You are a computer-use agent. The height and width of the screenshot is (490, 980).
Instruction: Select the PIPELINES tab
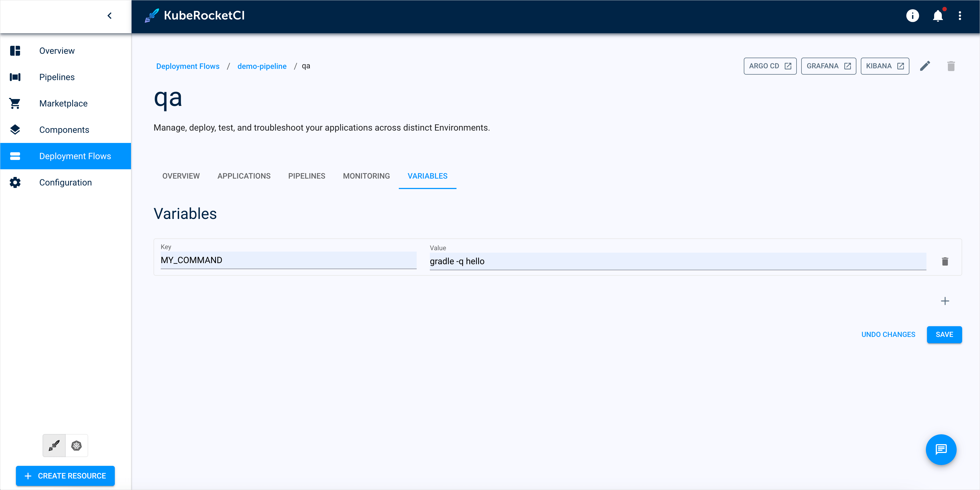click(307, 176)
